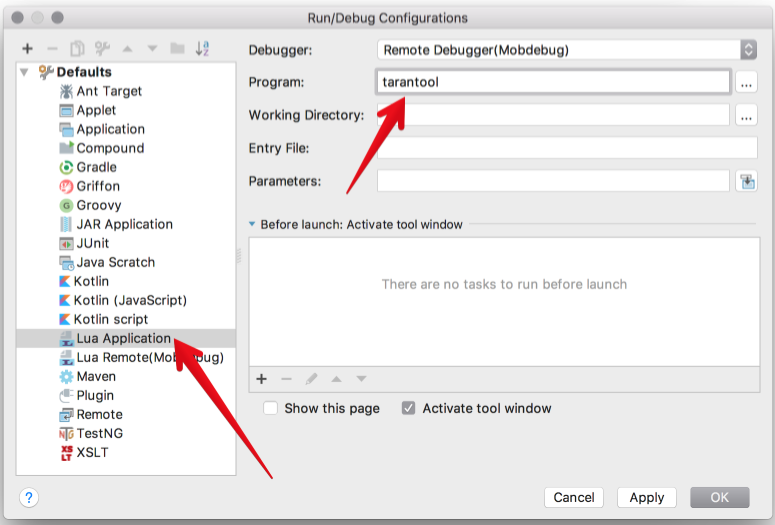Click the copy configuration icon
This screenshot has width=775, height=525.
click(x=77, y=48)
